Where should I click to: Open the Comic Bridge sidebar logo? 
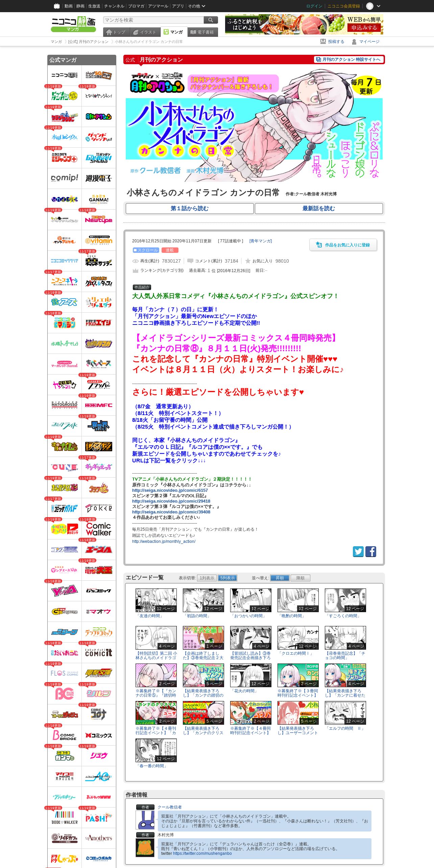(65, 735)
